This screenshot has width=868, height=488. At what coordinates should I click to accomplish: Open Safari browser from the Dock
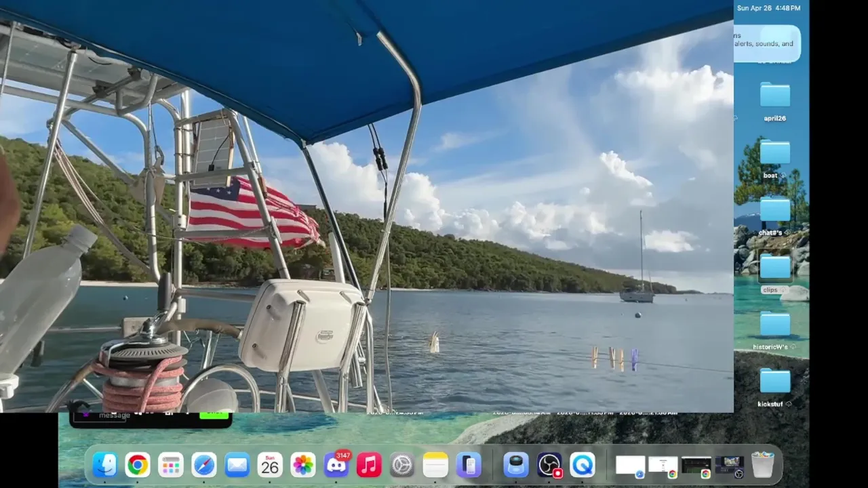coord(204,465)
